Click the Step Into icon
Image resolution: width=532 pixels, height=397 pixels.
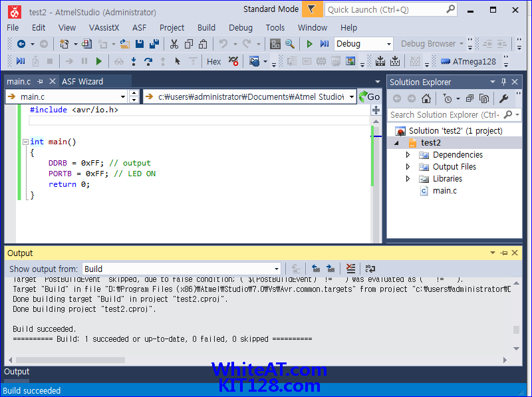click(134, 61)
